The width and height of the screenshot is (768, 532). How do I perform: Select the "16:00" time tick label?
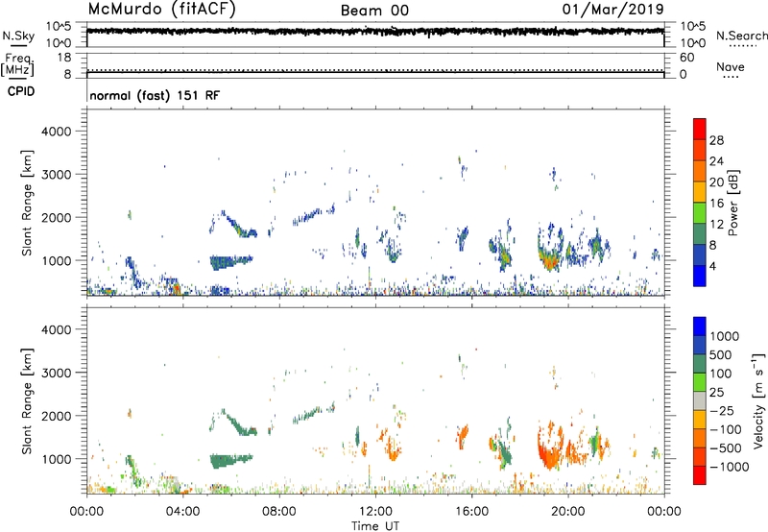(x=471, y=512)
